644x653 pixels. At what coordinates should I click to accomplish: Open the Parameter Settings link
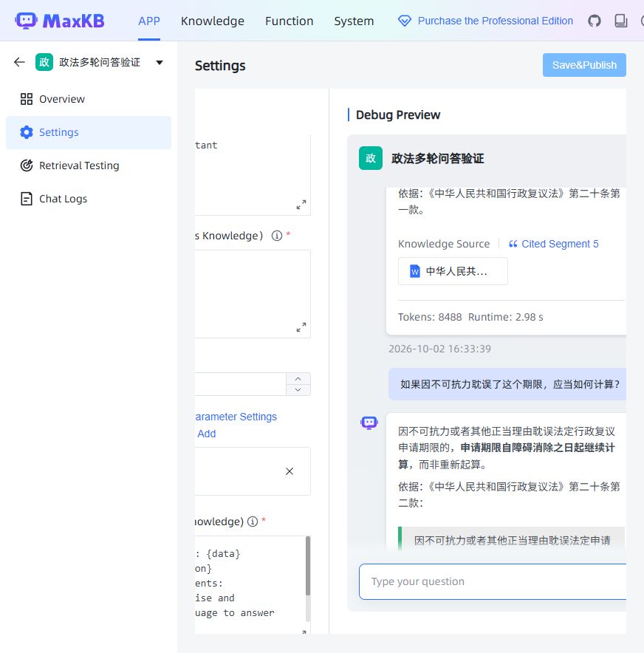(236, 417)
